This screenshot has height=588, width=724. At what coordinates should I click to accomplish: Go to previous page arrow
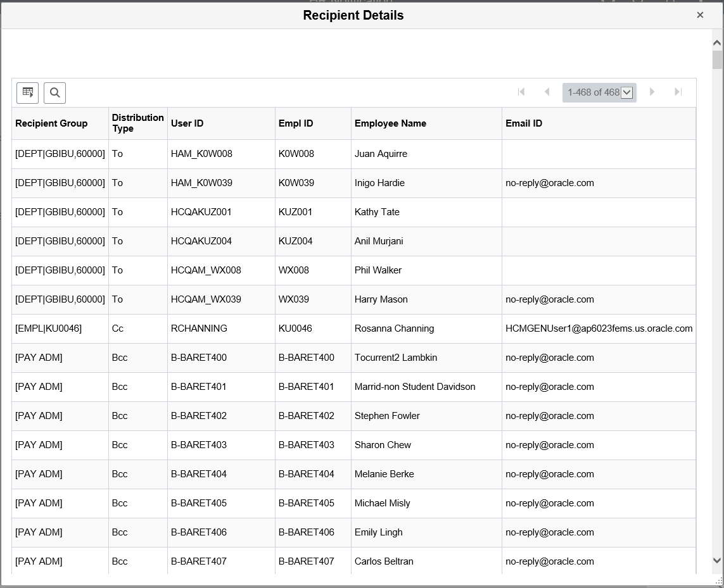tap(547, 92)
